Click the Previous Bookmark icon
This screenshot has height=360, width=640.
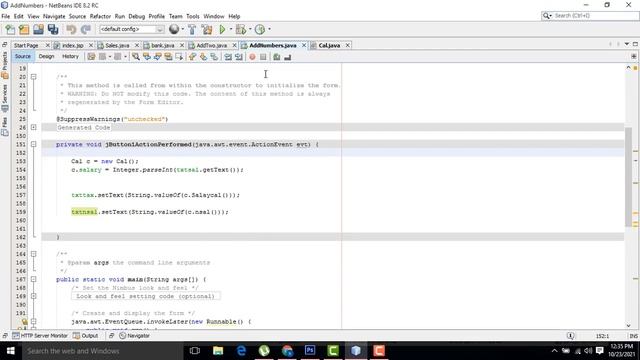click(x=192, y=57)
